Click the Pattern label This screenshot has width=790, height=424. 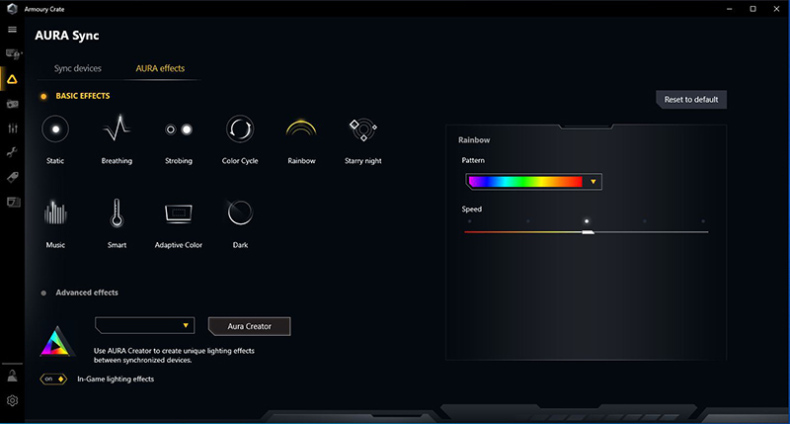[x=473, y=160]
